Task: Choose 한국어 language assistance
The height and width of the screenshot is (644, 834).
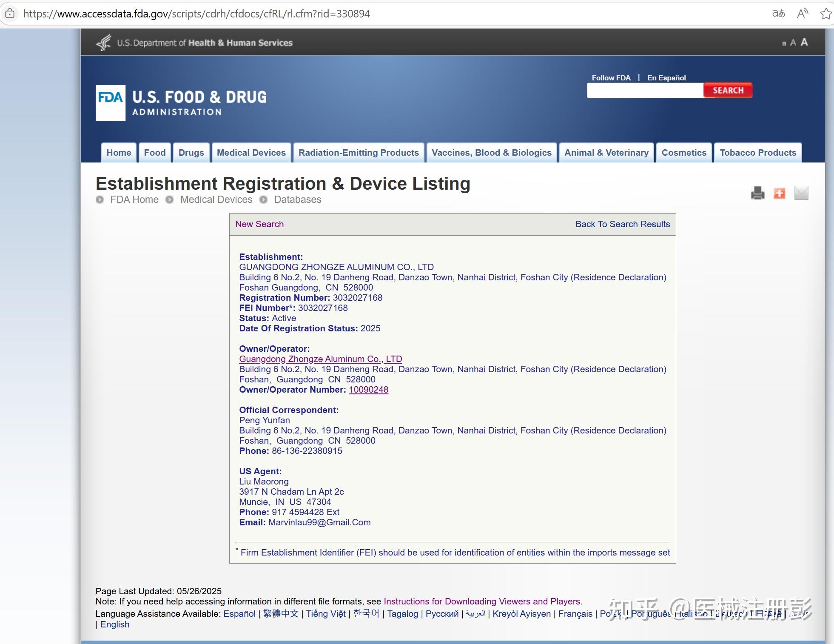Action: [366, 614]
